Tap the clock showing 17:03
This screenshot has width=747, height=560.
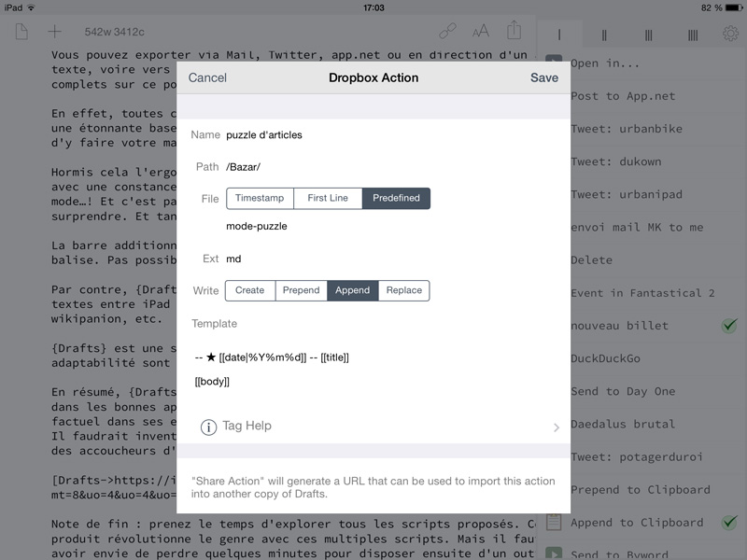click(373, 7)
